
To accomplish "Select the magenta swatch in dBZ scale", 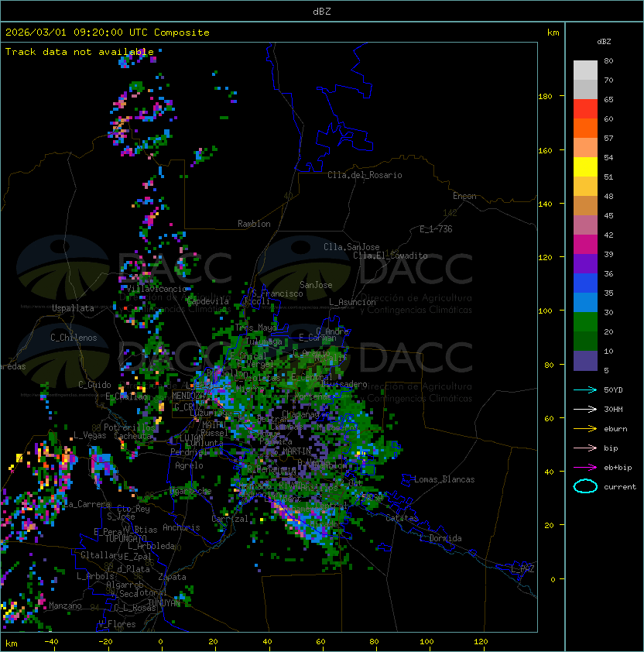I will point(585,245).
